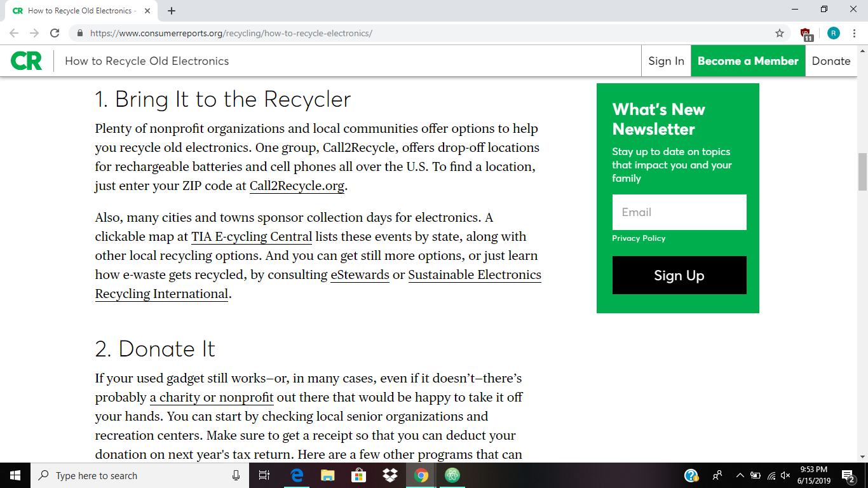Screen dimensions: 868x488
Task: Open the a charity or nonprofit link
Action: [x=212, y=398]
